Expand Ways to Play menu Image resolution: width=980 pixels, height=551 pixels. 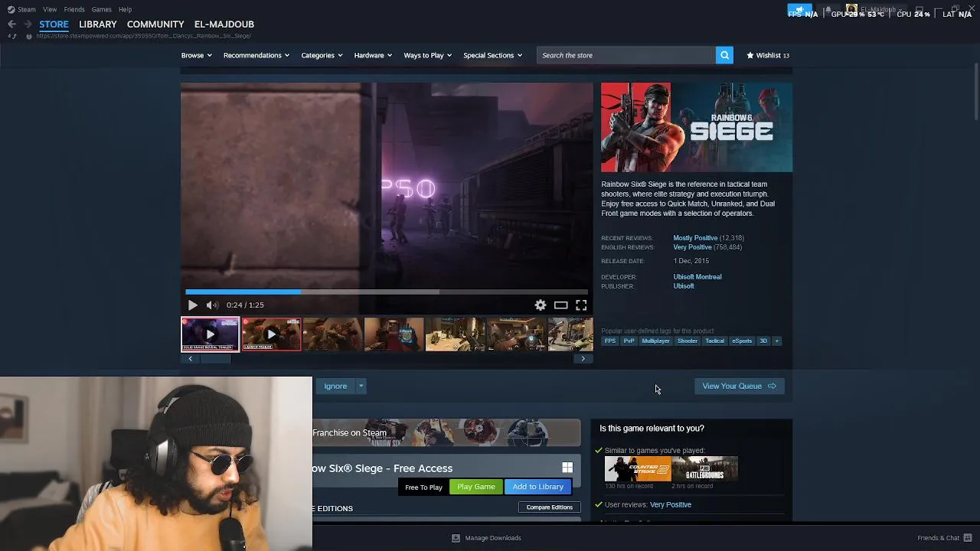(x=428, y=55)
